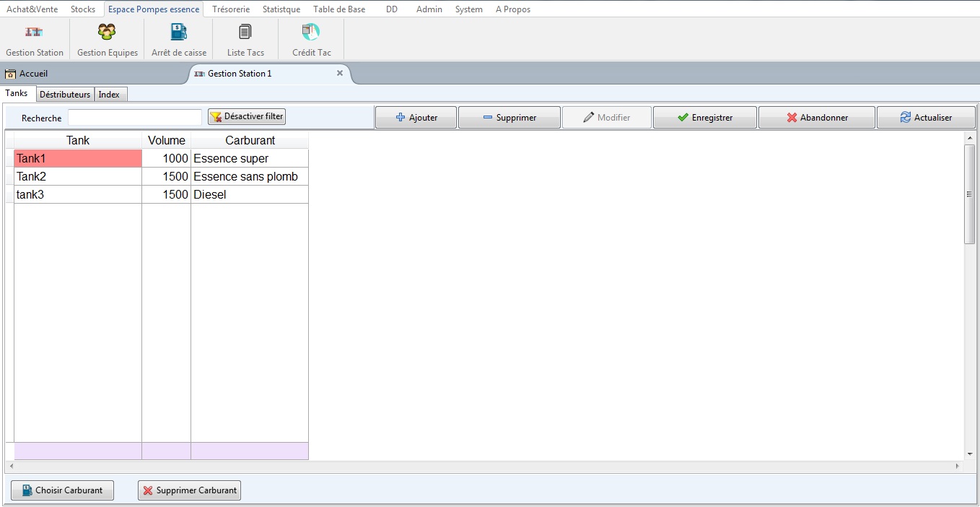The image size is (980, 507).
Task: Click Ajouter to add a tank
Action: [x=416, y=118]
